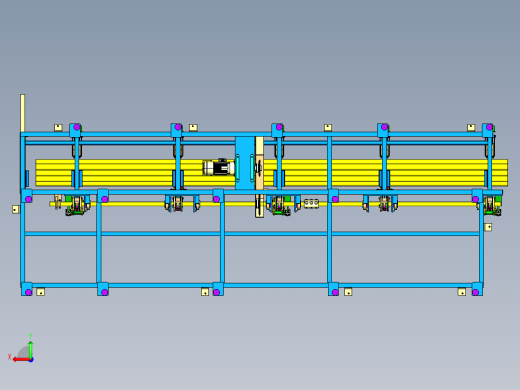Select the electric motor on the yellow beams
This screenshot has width=520, height=390.
click(x=219, y=167)
